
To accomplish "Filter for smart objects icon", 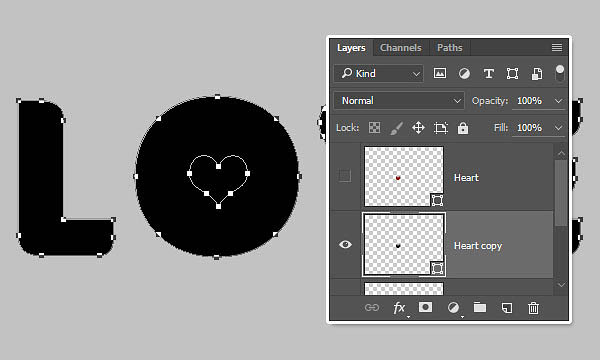I will point(536,73).
